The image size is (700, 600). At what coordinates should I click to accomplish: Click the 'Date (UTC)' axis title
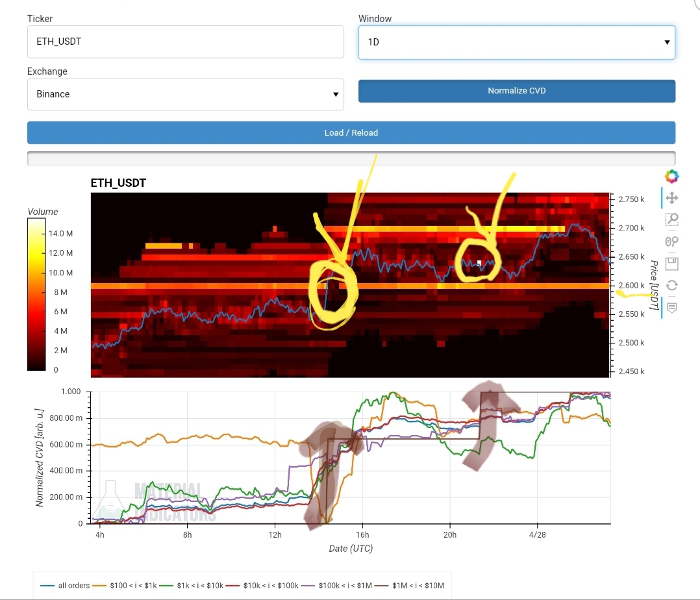tap(351, 549)
